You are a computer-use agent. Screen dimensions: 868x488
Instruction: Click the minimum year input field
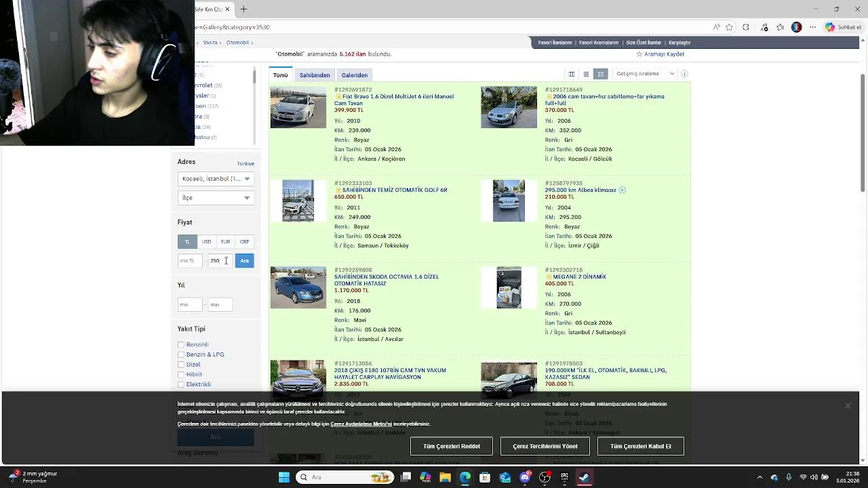pos(190,305)
